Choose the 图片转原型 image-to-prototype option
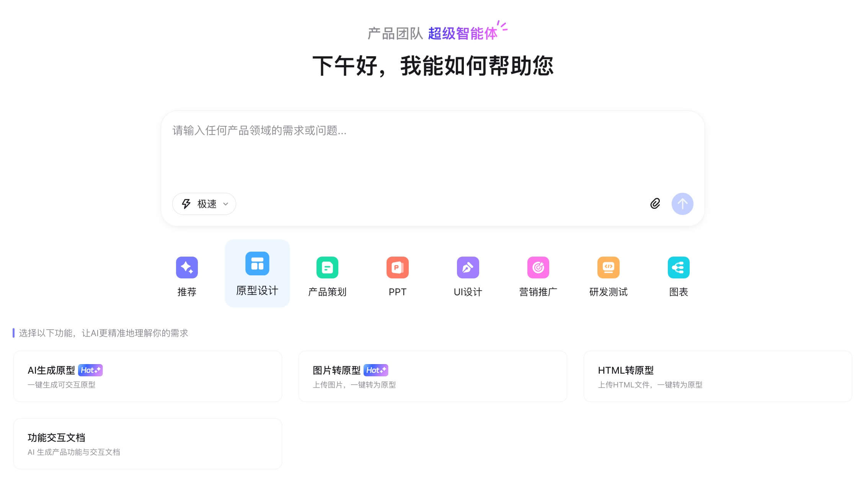 (433, 376)
